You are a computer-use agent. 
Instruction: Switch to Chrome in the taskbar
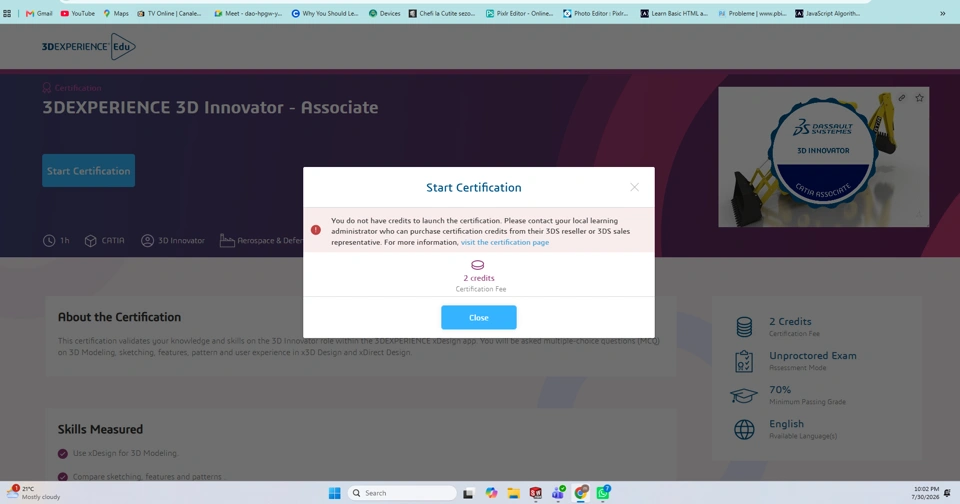(581, 492)
